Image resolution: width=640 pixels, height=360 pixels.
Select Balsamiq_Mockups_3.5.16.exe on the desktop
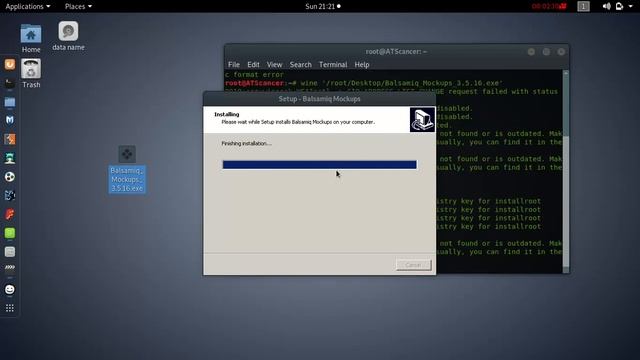(x=127, y=169)
